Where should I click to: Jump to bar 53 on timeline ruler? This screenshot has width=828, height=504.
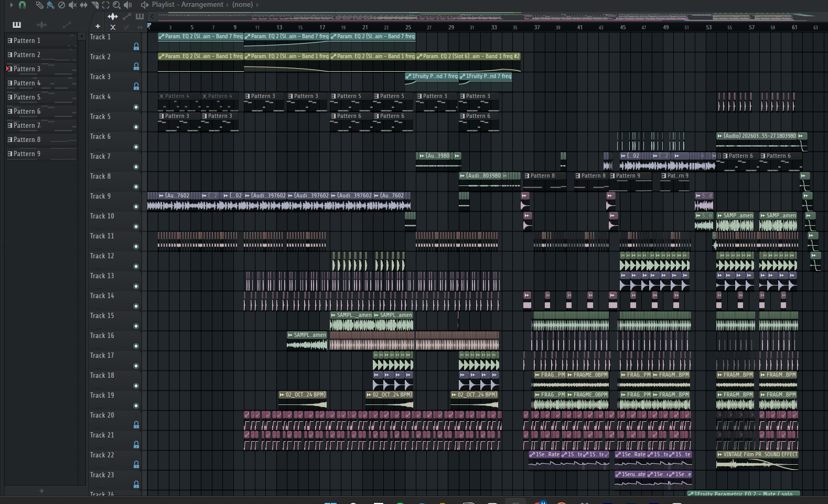709,27
